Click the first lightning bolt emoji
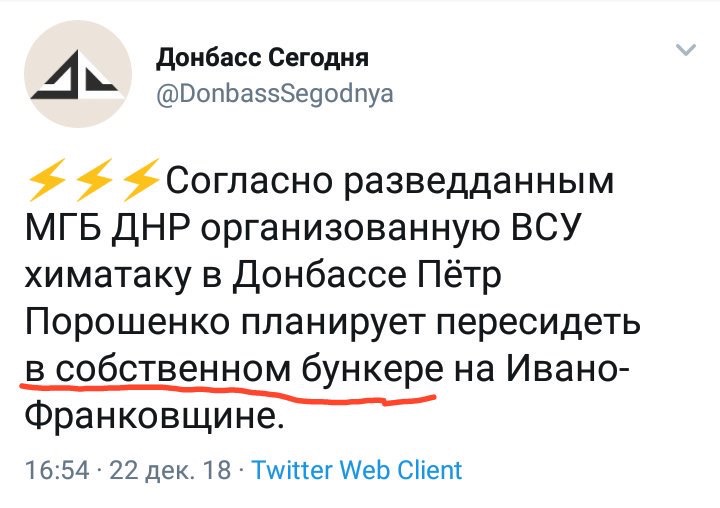 click(47, 183)
